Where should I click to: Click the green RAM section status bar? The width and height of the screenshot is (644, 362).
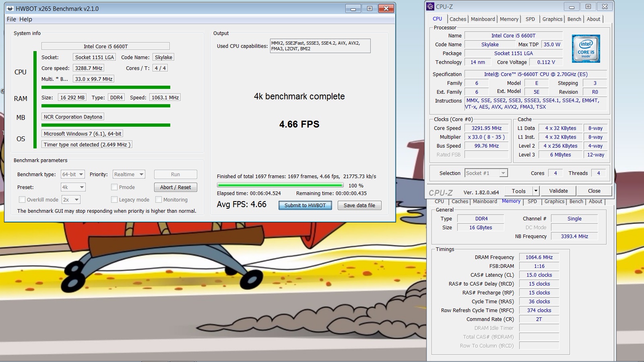pos(106,106)
